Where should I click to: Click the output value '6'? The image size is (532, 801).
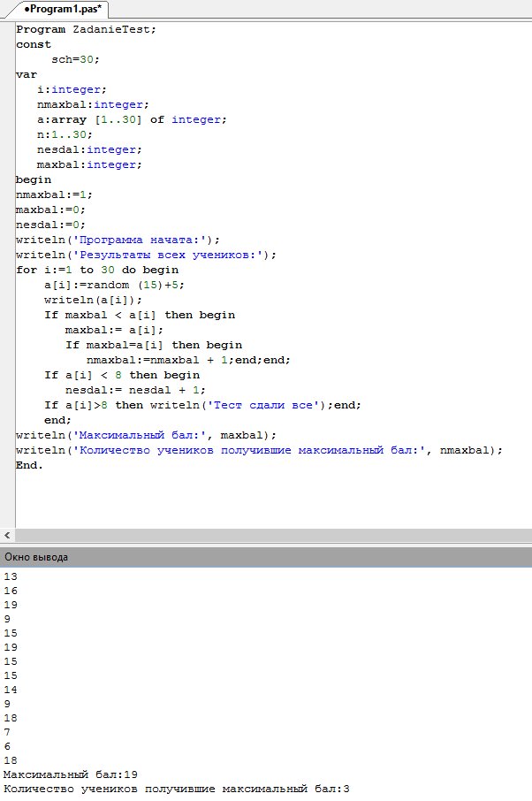pyautogui.click(x=7, y=746)
